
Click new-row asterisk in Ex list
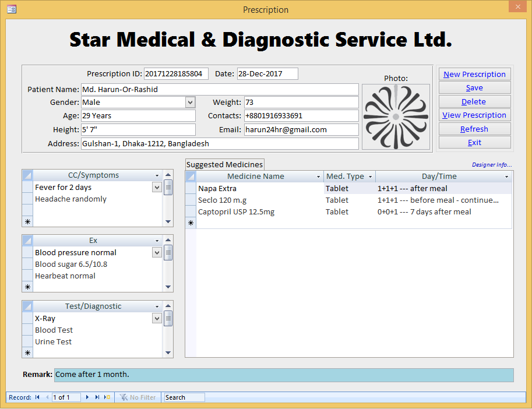pyautogui.click(x=27, y=287)
